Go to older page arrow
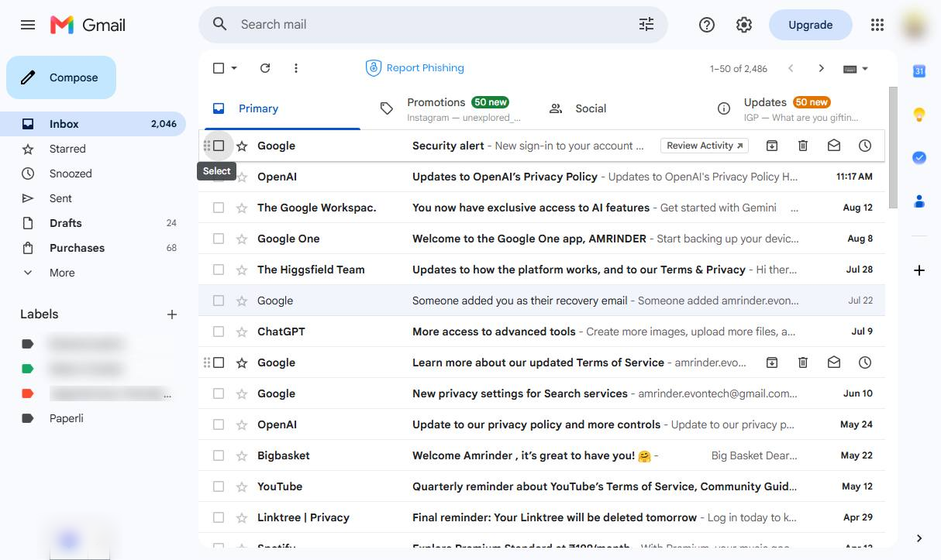 pyautogui.click(x=822, y=68)
